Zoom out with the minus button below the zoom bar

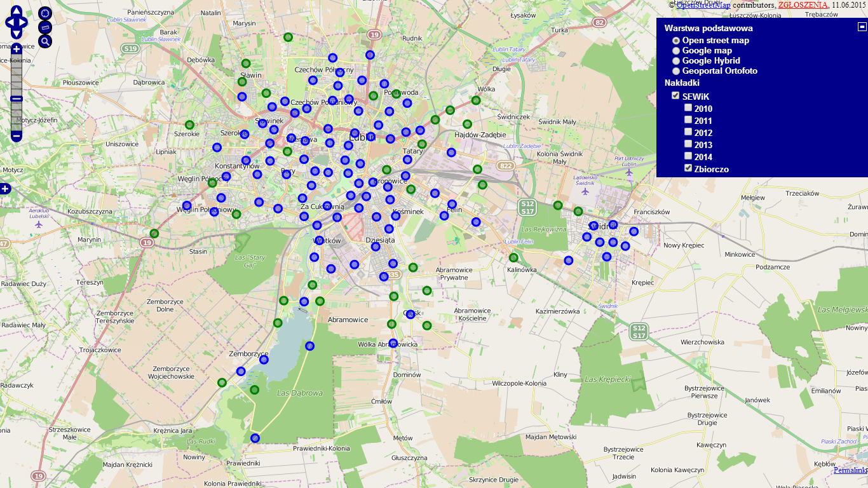(x=17, y=136)
